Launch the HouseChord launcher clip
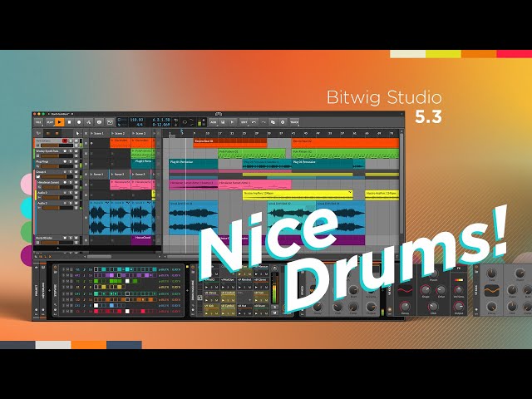 (142, 240)
